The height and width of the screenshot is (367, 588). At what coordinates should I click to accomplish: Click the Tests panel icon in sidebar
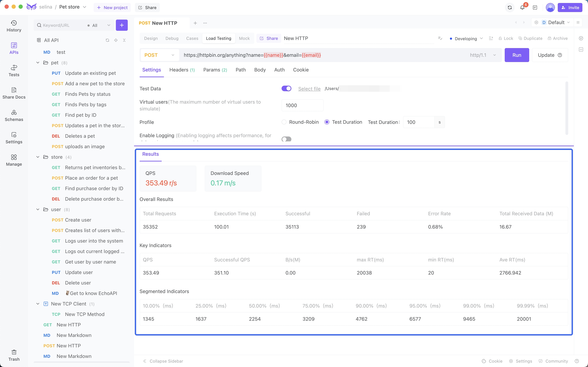tap(14, 71)
